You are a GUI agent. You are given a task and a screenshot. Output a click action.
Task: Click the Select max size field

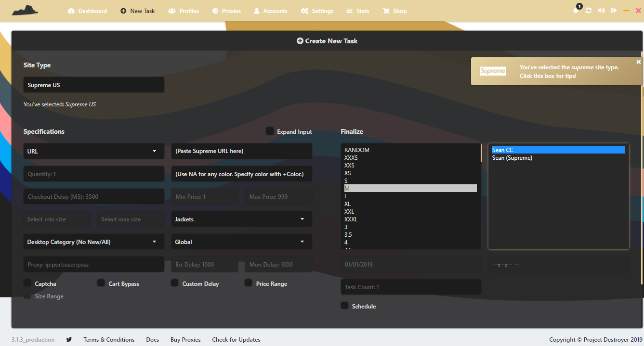[131, 219]
